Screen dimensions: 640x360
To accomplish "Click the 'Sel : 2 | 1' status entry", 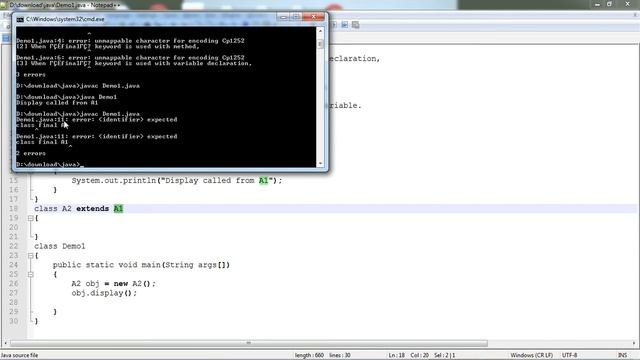I will click(444, 356).
